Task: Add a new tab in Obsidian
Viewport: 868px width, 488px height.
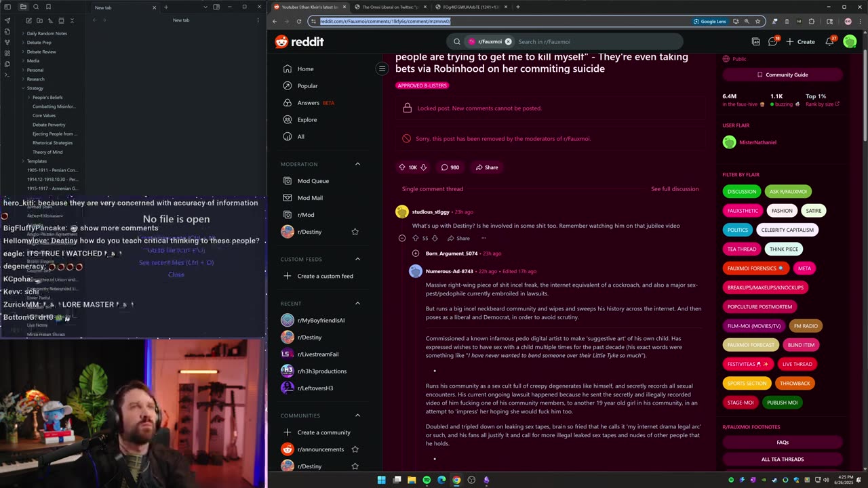Action: [166, 7]
